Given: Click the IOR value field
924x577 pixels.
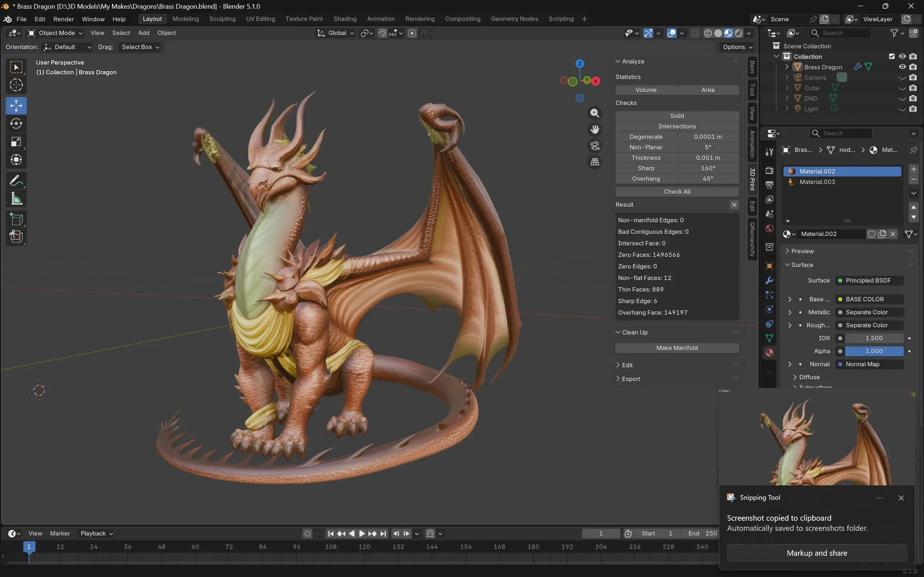Looking at the screenshot, I should (x=874, y=338).
